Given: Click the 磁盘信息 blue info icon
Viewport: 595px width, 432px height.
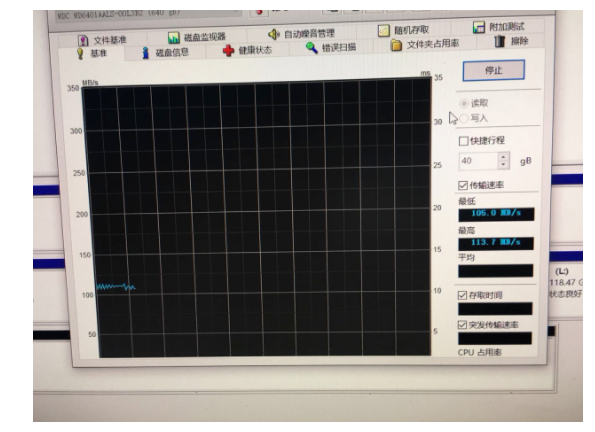Looking at the screenshot, I should 145,53.
